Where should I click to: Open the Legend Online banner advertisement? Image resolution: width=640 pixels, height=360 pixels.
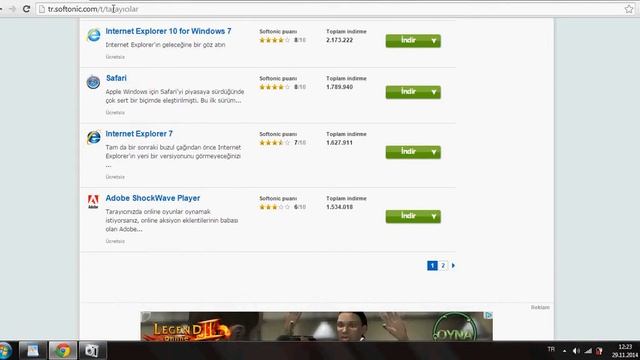(316, 326)
